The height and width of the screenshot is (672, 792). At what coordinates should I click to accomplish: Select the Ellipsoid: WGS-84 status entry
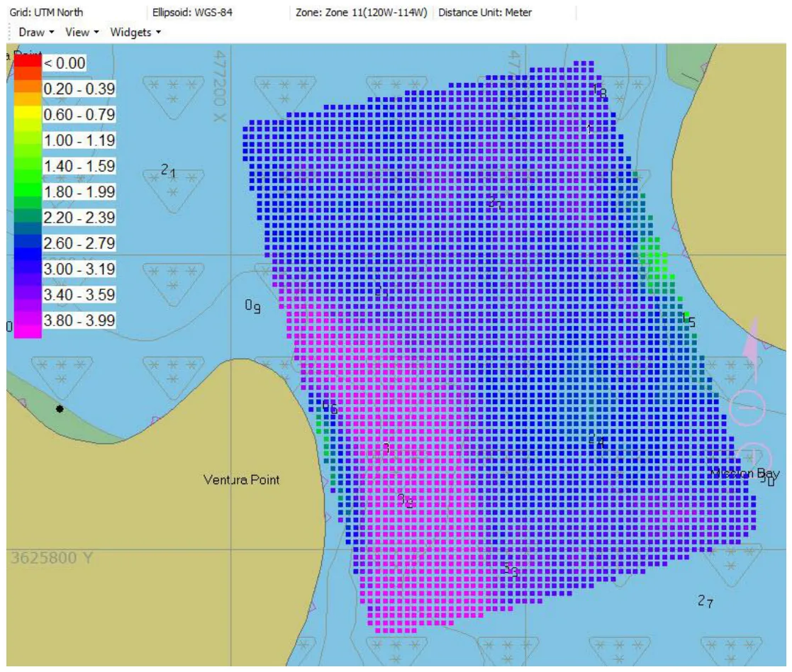(x=192, y=13)
